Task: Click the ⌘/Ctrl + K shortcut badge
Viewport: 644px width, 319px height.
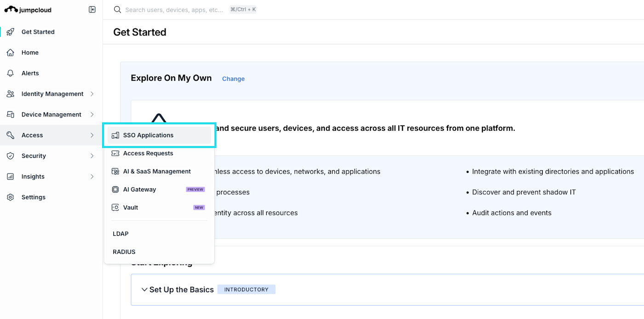Action: pos(243,10)
